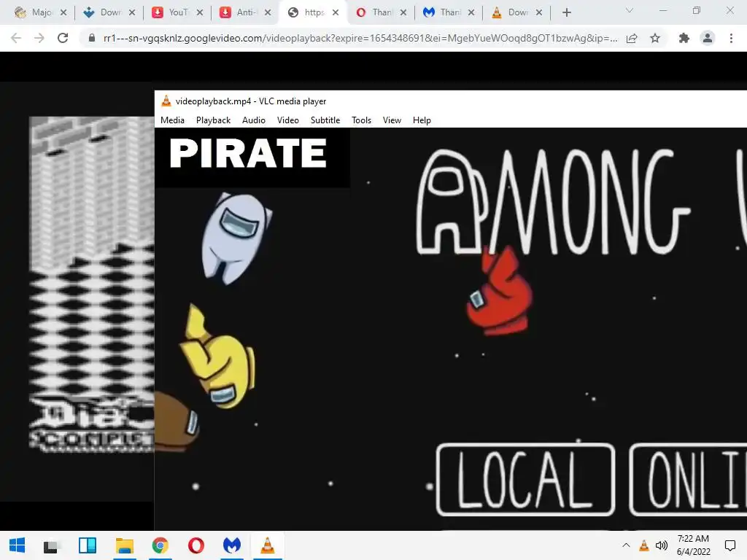Close the active https browser tab
The image size is (747, 560).
pos(336,12)
